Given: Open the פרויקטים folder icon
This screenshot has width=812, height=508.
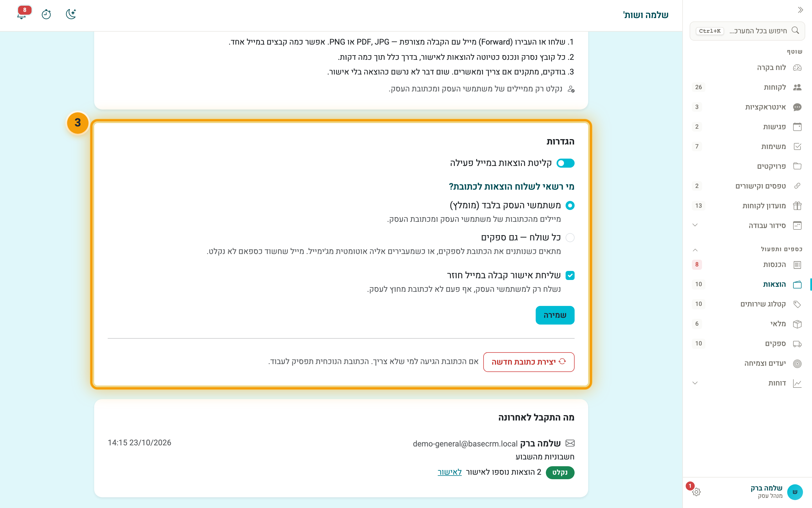Looking at the screenshot, I should [797, 166].
